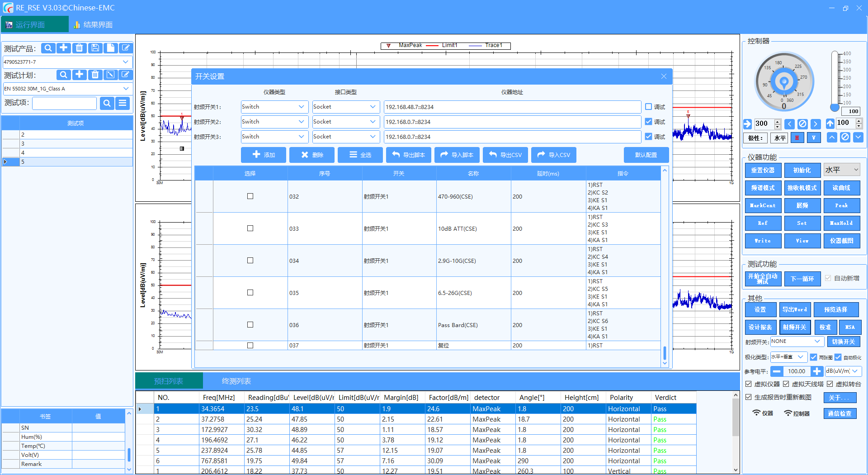Click turntable go-to-angle arrow icon
The height and width of the screenshot is (475, 868).
tap(747, 123)
